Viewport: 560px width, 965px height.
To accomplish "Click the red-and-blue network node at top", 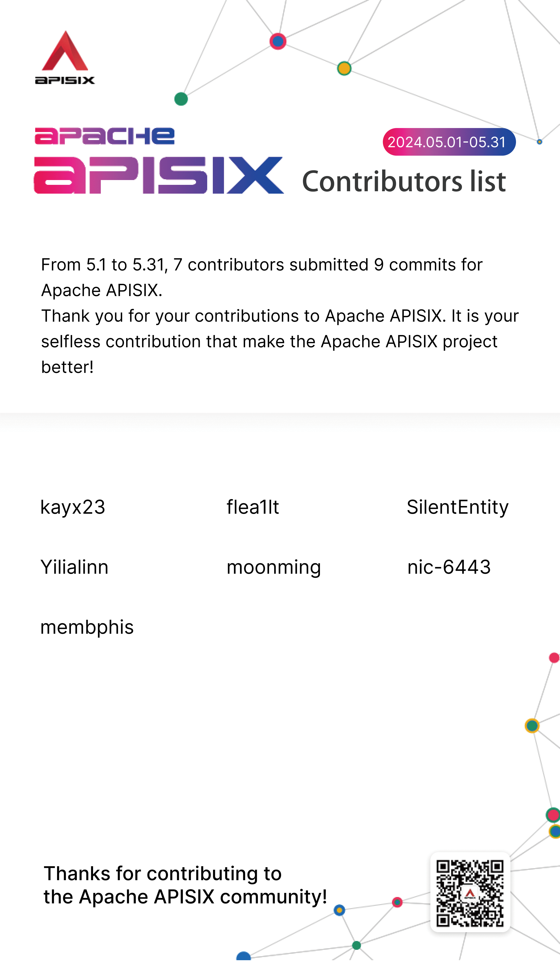I will (278, 41).
